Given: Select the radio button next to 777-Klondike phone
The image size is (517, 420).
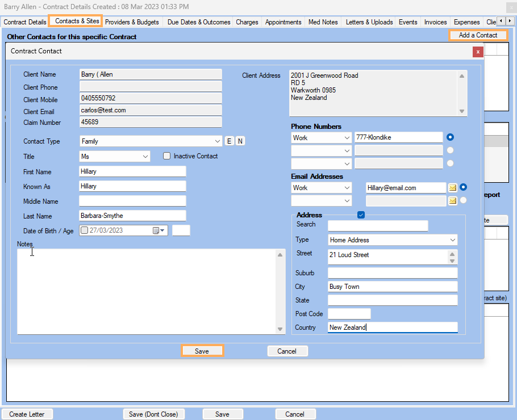Looking at the screenshot, I should tap(450, 137).
